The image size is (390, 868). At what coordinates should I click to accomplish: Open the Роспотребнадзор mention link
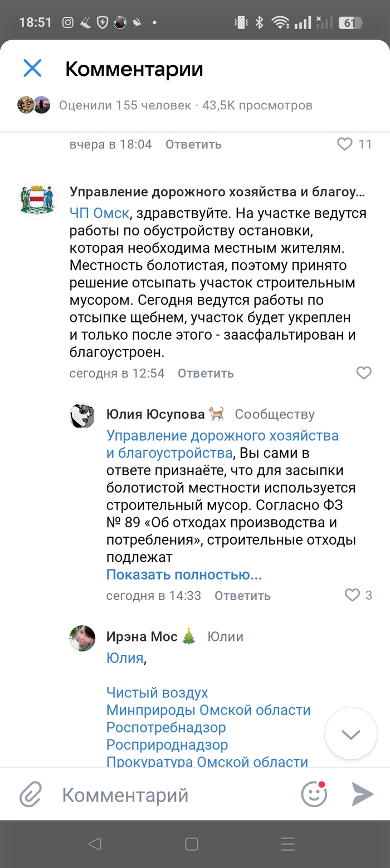[x=166, y=727]
